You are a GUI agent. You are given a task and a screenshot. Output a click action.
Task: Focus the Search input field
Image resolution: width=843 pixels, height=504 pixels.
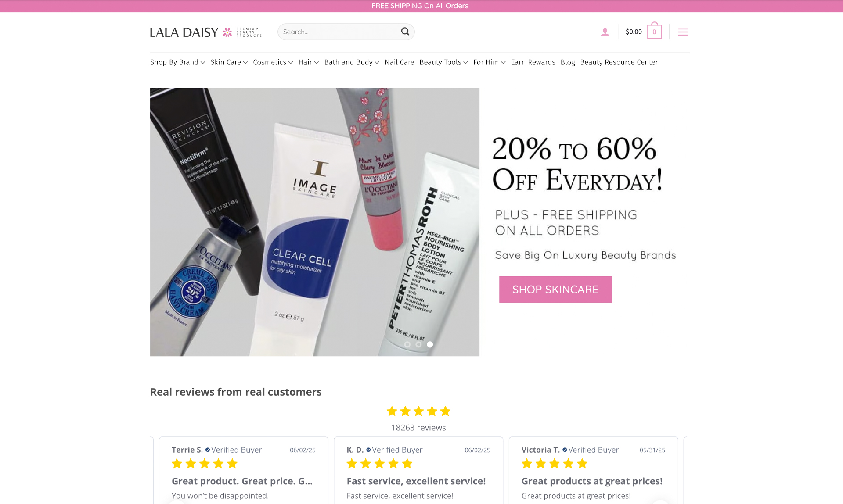pos(339,32)
